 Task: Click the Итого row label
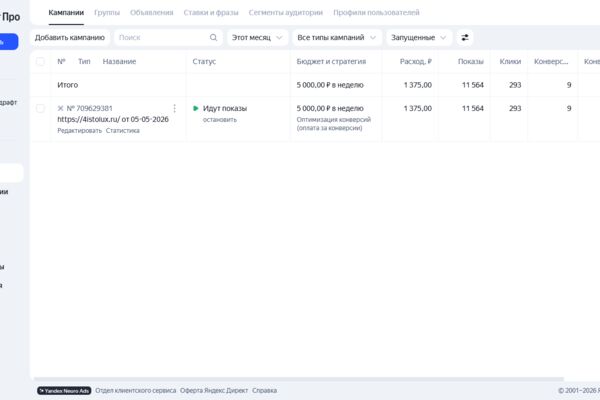point(68,85)
